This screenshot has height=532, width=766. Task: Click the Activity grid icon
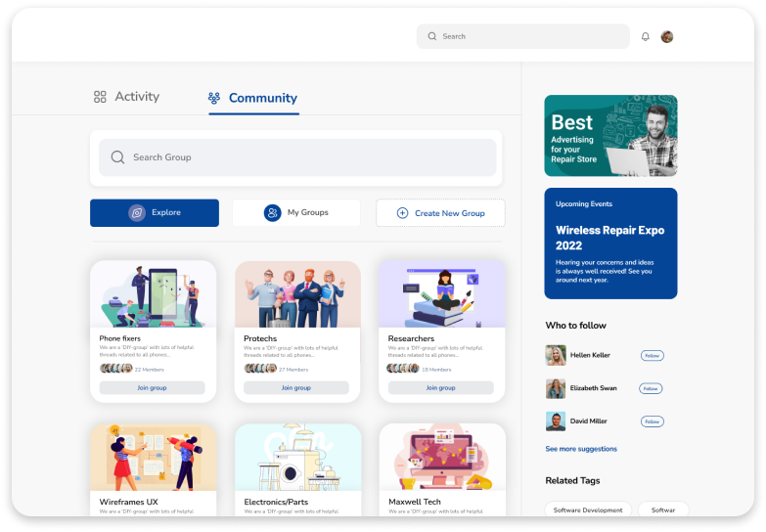point(100,97)
